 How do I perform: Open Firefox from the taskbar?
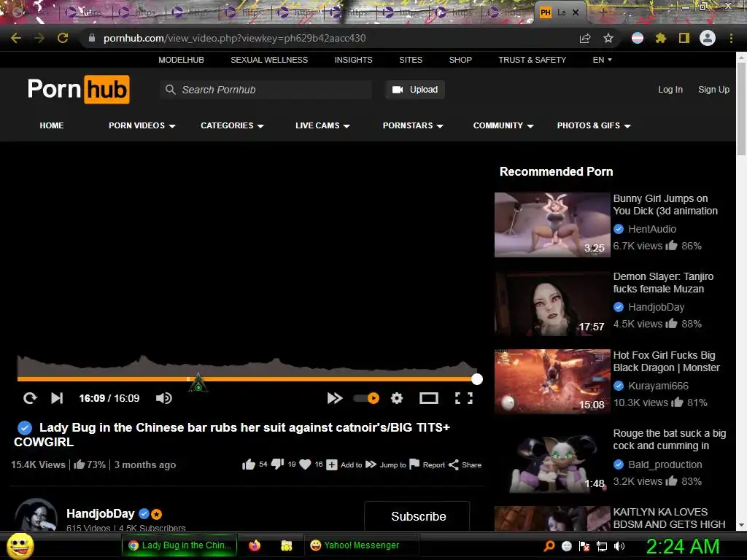(255, 545)
